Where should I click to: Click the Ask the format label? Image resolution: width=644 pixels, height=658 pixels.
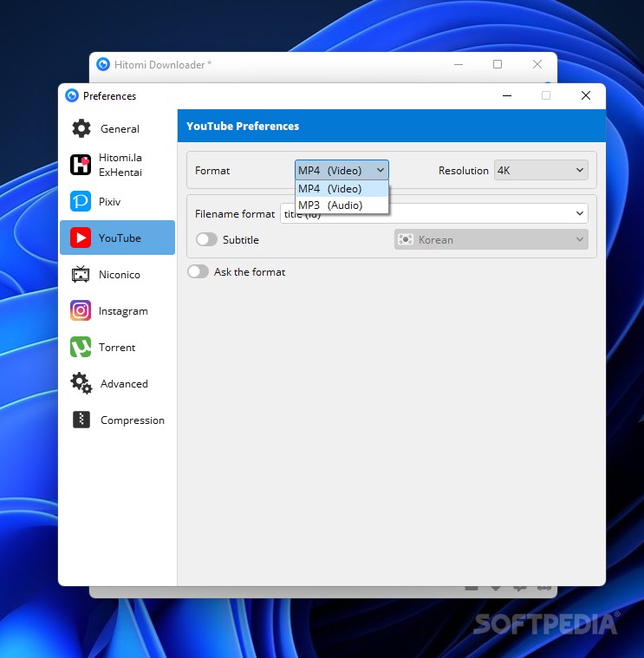(x=250, y=272)
